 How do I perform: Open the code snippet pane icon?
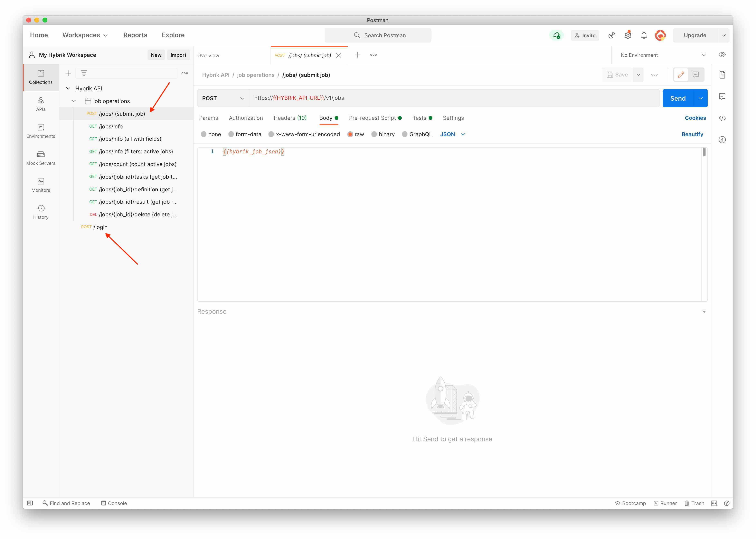[x=722, y=118]
